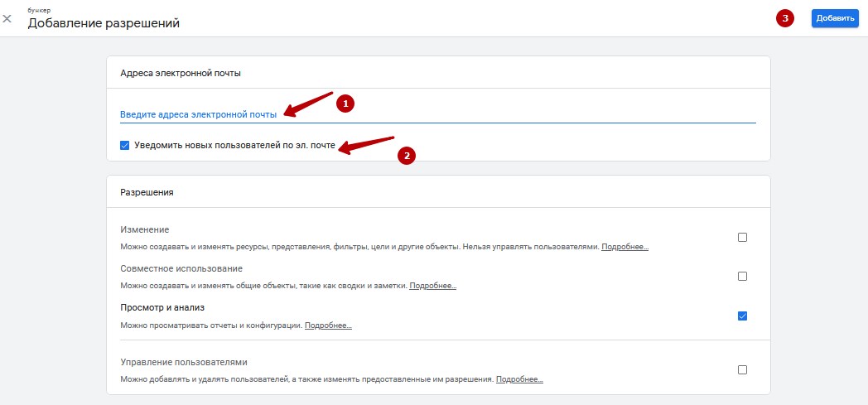Toggle the Просмотр и анализ checkbox

tap(742, 316)
